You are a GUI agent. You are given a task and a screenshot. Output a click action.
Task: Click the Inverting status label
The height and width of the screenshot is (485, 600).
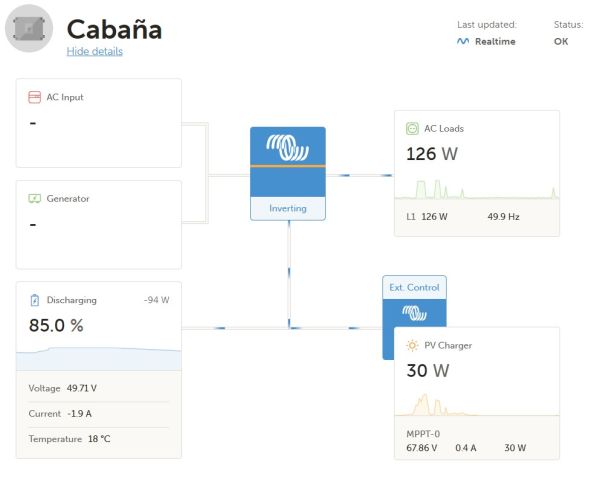click(288, 208)
